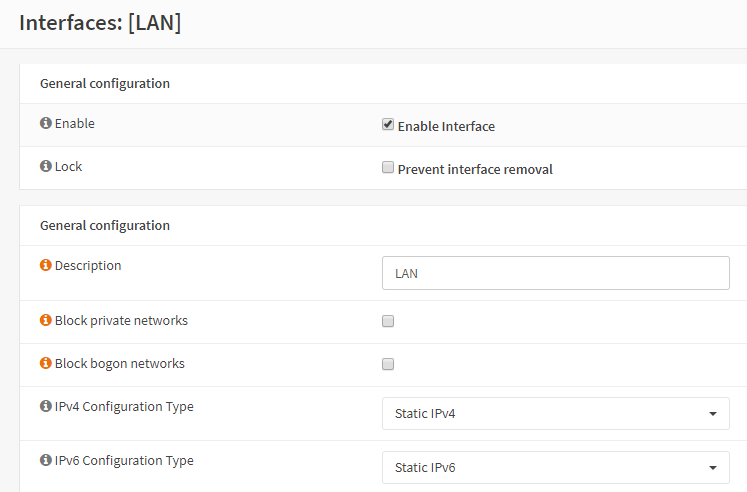
Task: Uncheck the Enable Interface checkbox
Action: pos(388,125)
